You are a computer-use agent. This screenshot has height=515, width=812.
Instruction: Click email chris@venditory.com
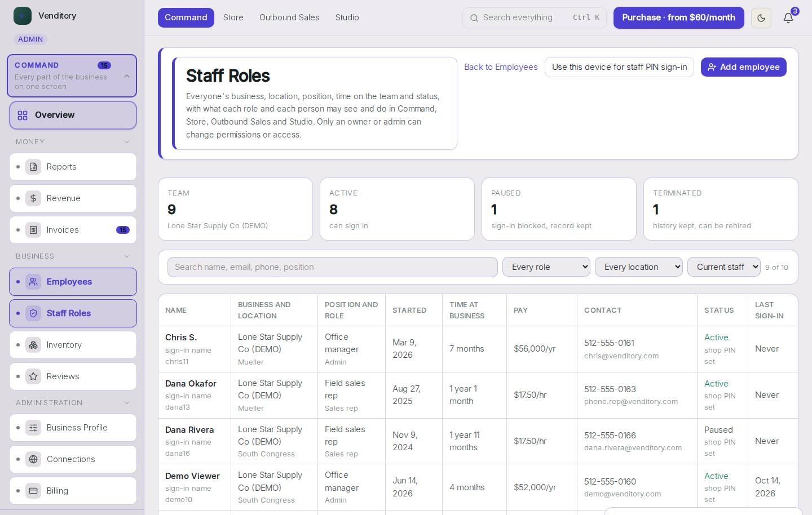click(x=621, y=356)
